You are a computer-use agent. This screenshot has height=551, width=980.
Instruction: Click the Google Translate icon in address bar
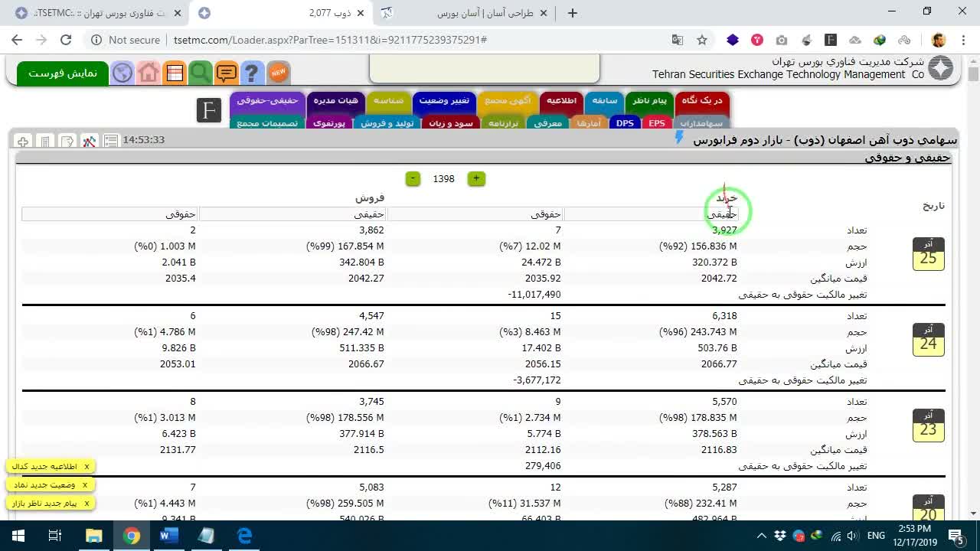click(678, 40)
